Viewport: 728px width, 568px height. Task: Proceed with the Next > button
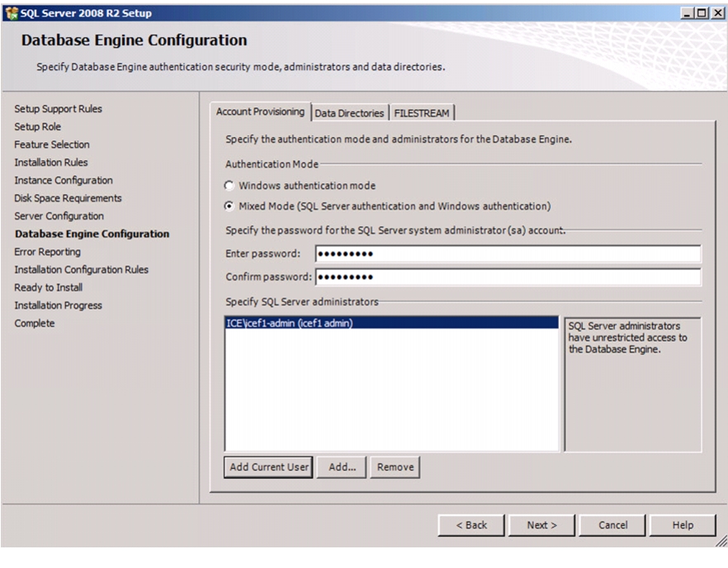(541, 525)
